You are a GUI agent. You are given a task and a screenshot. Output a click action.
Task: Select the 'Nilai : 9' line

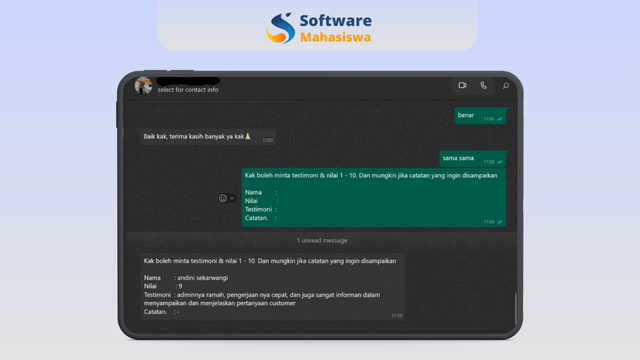coord(163,286)
